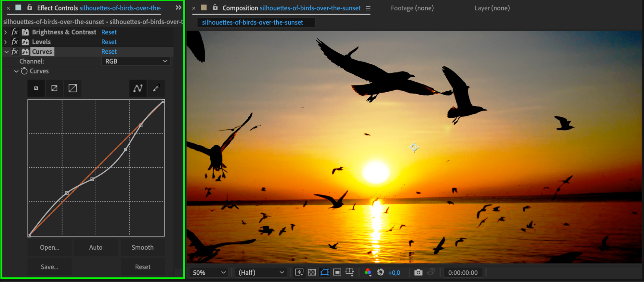Select the pencil draw-curve tool
644x282 pixels.
click(156, 88)
